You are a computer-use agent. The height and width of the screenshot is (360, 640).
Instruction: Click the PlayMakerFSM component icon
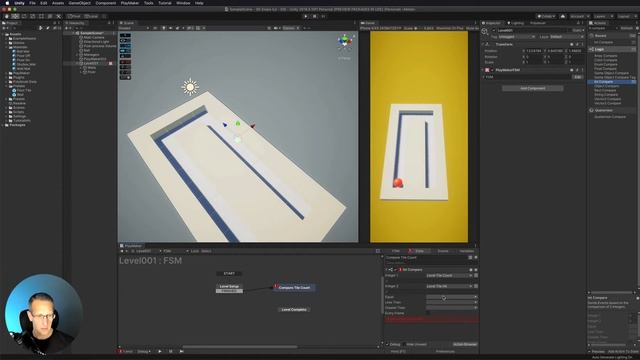tap(487, 70)
